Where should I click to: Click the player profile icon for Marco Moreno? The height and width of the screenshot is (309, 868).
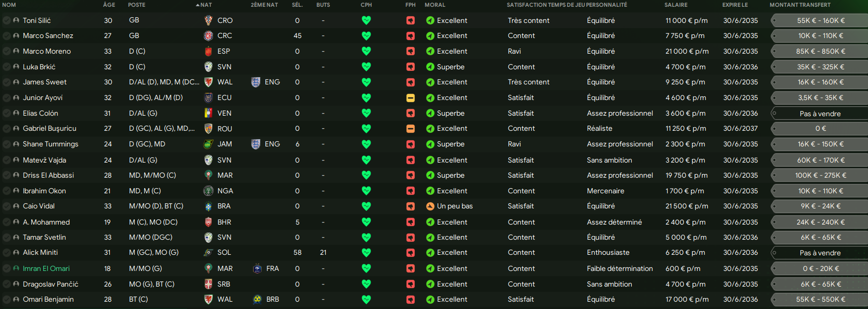point(16,51)
